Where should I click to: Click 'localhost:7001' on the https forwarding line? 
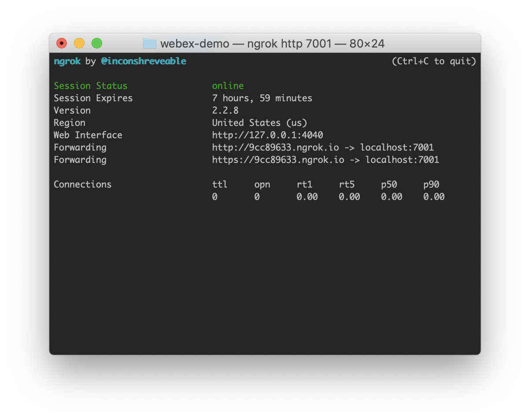coord(402,160)
